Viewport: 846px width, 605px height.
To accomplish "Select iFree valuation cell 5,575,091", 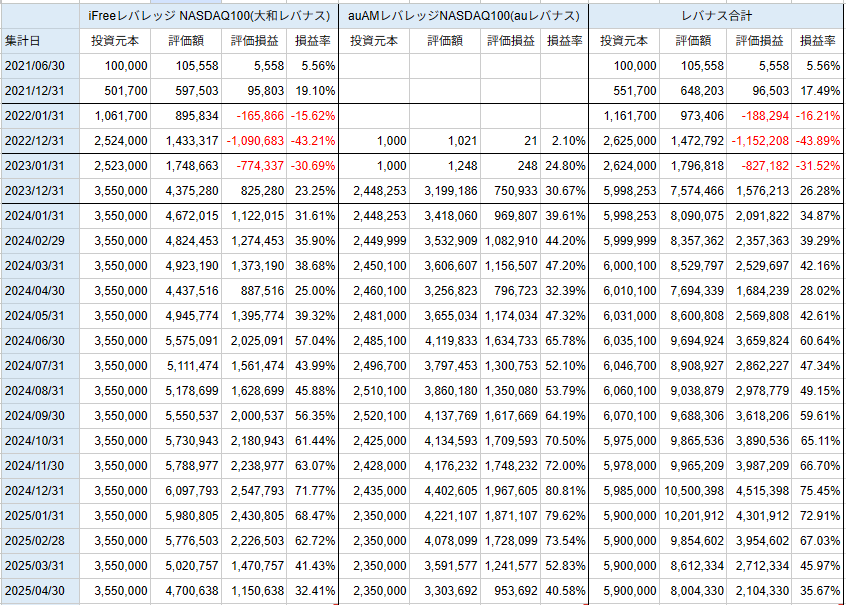I will 186,341.
